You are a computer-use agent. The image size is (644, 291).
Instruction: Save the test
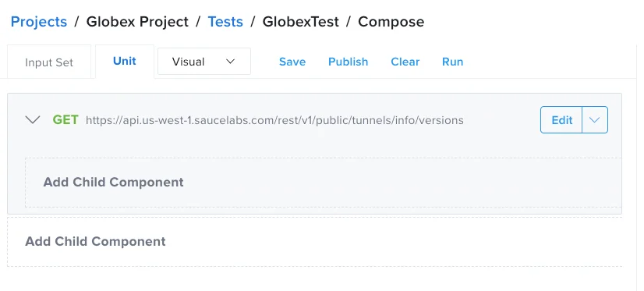coord(292,62)
